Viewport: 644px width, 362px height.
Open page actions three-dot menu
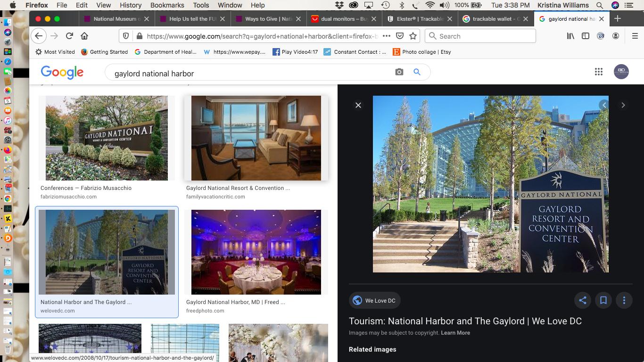[386, 36]
